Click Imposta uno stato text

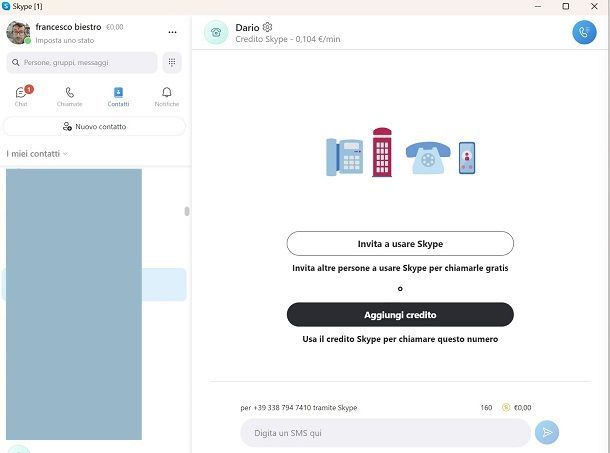point(65,40)
